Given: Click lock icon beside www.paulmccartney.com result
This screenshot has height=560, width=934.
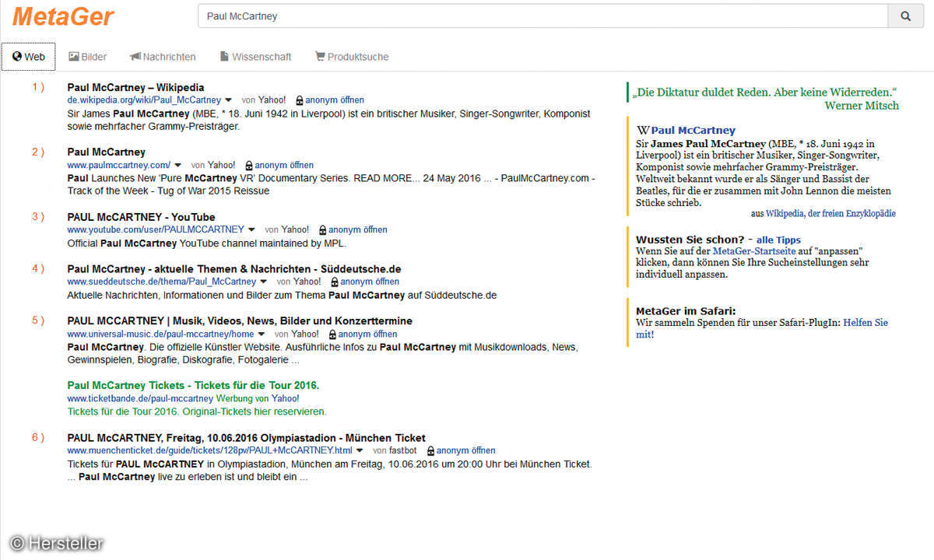Looking at the screenshot, I should (249, 166).
